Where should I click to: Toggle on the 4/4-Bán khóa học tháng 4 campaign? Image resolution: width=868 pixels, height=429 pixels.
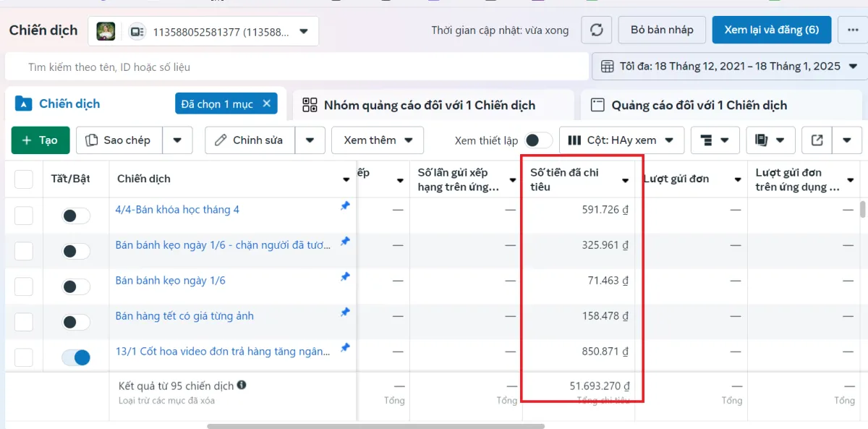(x=76, y=216)
